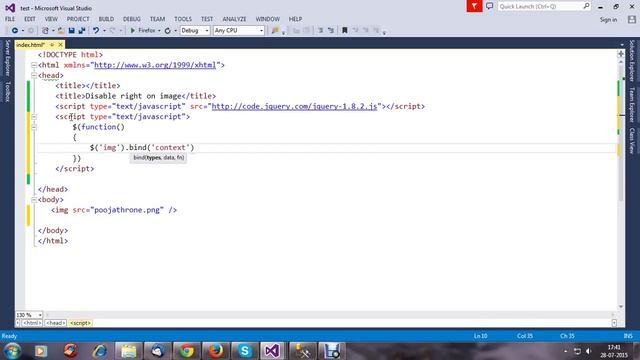Collapse the script block outline node
Viewport: 640px width, 360px height.
click(34, 117)
